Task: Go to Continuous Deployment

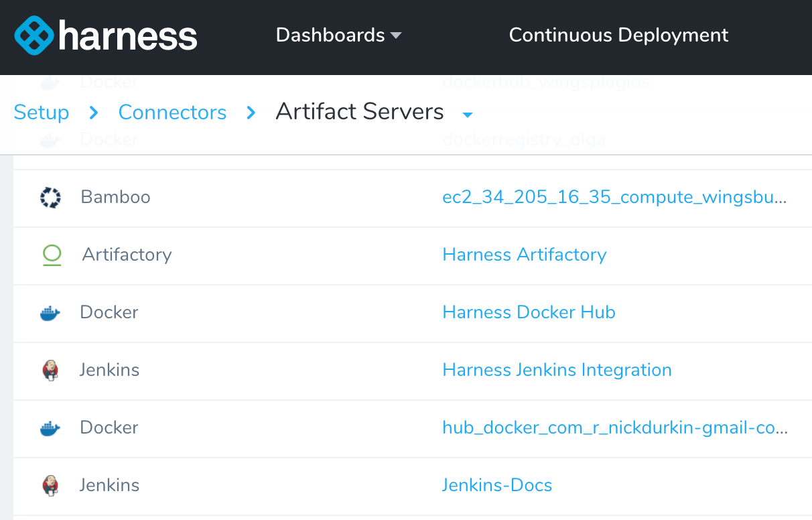Action: pos(618,35)
